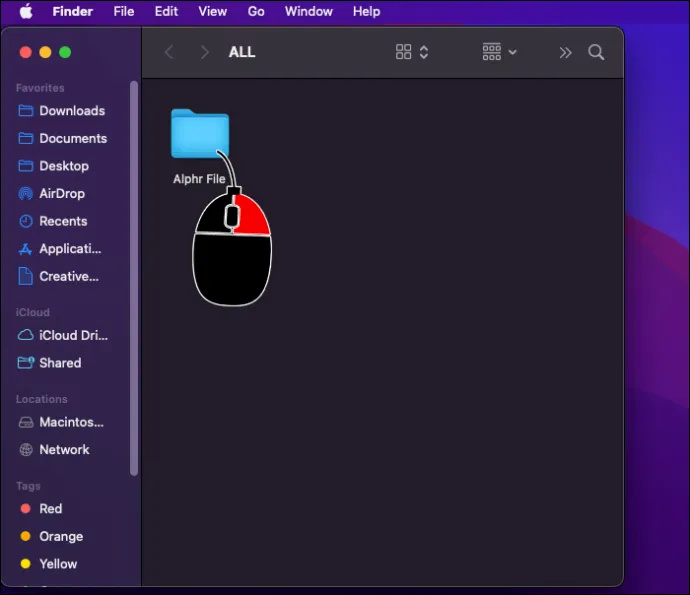
Task: Click the Desktop folder icon
Action: pyautogui.click(x=26, y=166)
